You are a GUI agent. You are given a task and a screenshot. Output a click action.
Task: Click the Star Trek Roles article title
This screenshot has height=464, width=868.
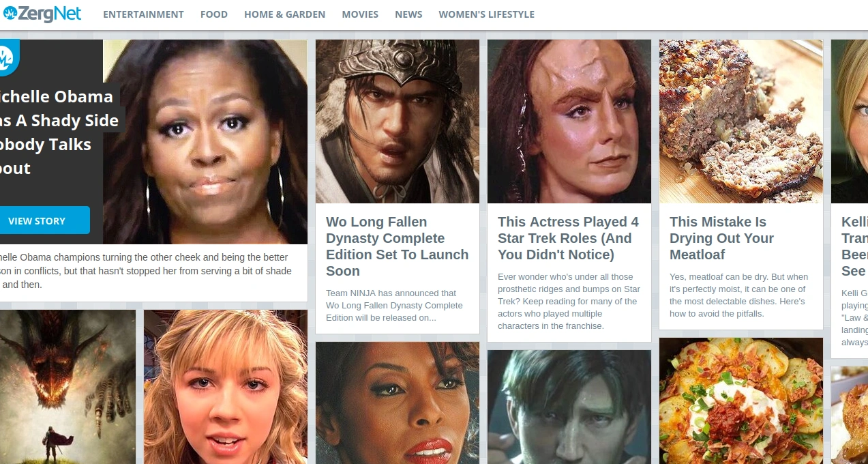pyautogui.click(x=569, y=238)
